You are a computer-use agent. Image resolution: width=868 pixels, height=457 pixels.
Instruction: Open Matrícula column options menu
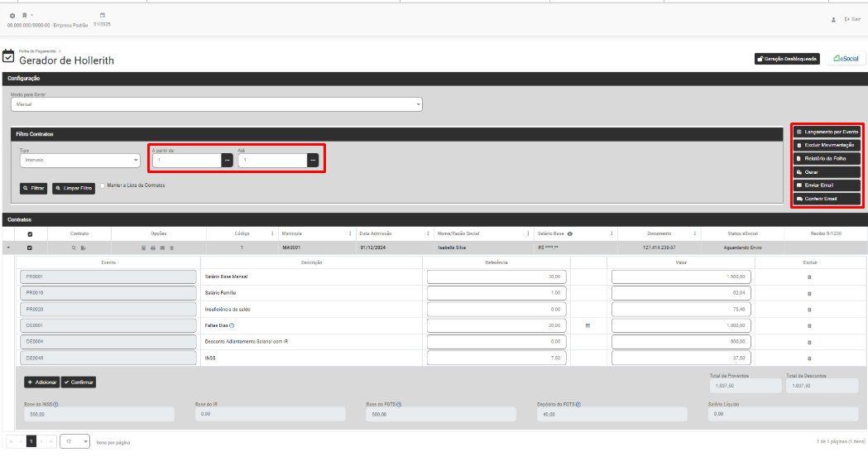point(351,234)
